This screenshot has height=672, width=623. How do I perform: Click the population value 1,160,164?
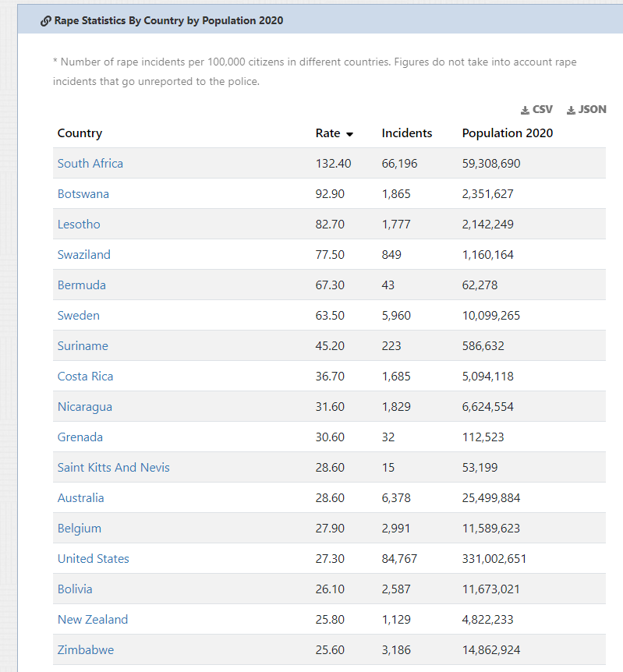[487, 255]
